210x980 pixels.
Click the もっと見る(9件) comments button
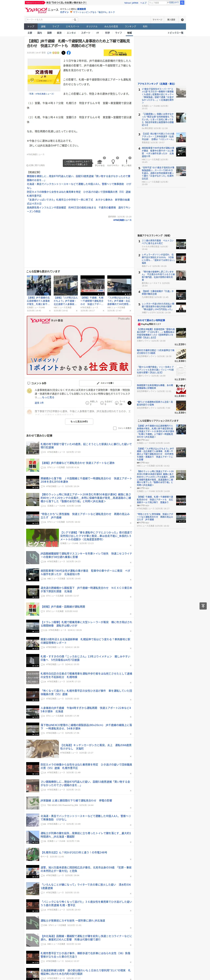point(79,422)
